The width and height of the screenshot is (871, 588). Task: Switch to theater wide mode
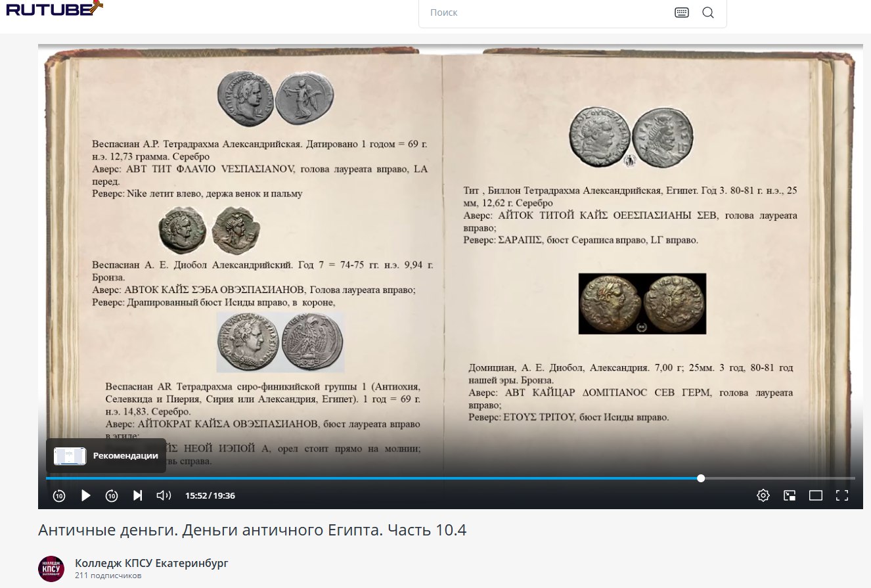pyautogui.click(x=816, y=495)
